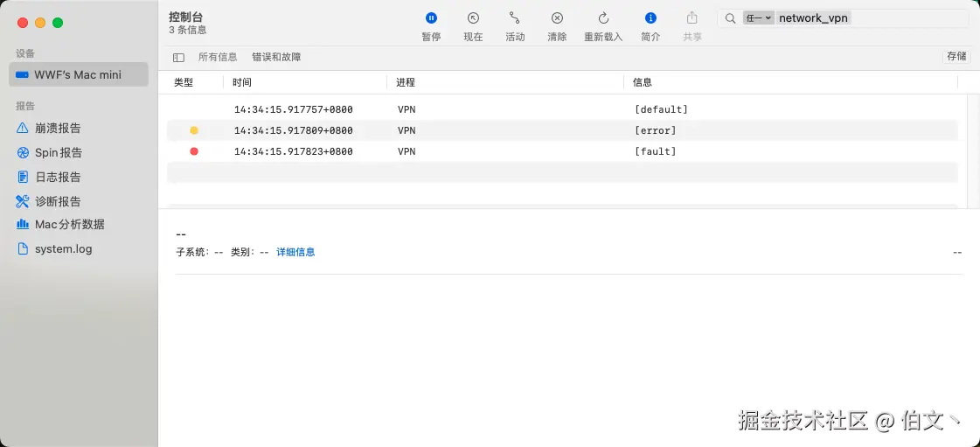Screen dimensions: 980x447
Task: Select the [default] log message
Action: 661,109
